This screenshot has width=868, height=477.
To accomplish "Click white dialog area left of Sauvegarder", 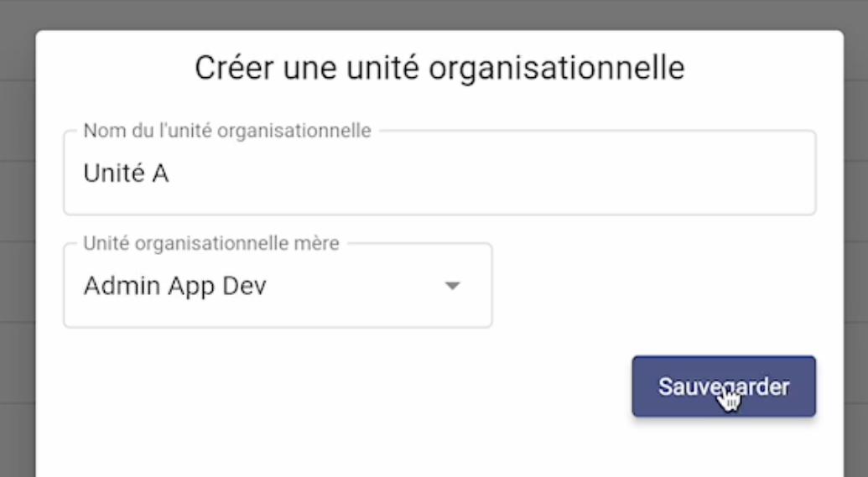I will [x=343, y=386].
